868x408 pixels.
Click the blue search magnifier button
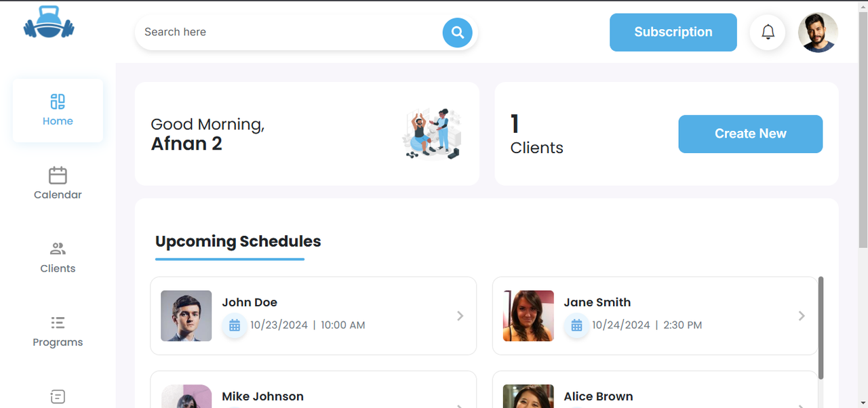[x=458, y=33]
